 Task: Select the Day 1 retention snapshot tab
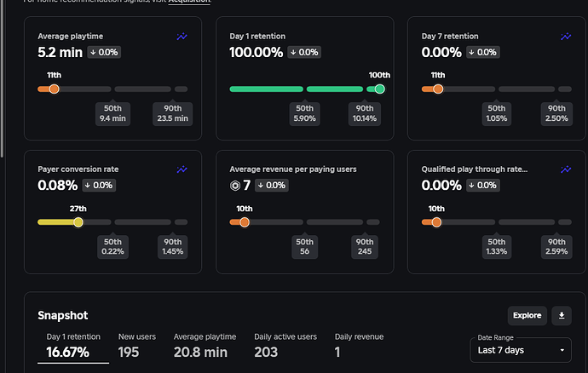click(73, 346)
